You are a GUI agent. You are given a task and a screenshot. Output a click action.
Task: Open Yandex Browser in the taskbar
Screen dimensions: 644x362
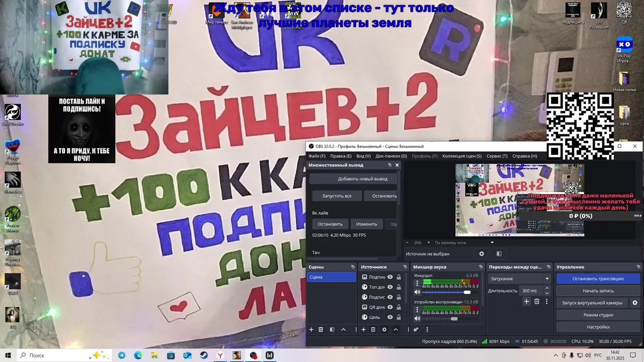(x=220, y=355)
